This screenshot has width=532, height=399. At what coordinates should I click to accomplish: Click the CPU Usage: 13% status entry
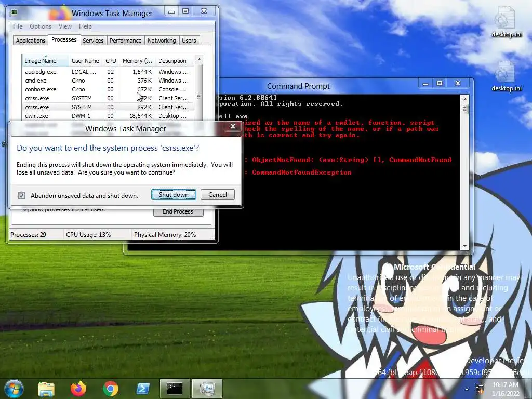(x=88, y=235)
